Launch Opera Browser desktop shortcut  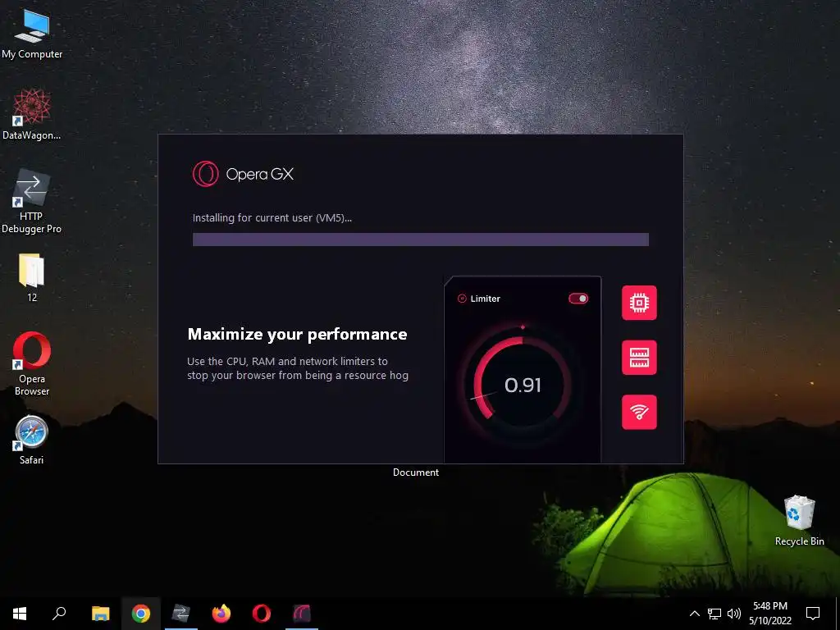[32, 363]
